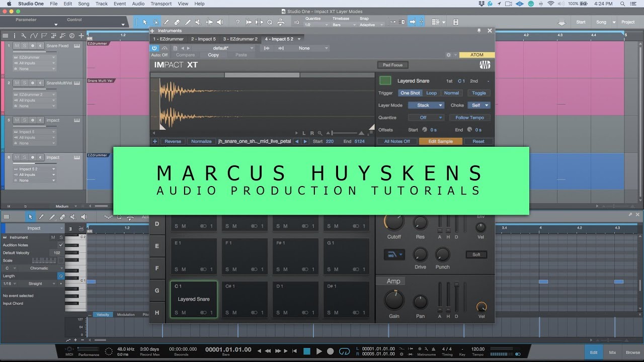
Task: Click the Edit Sample button
Action: [440, 142]
